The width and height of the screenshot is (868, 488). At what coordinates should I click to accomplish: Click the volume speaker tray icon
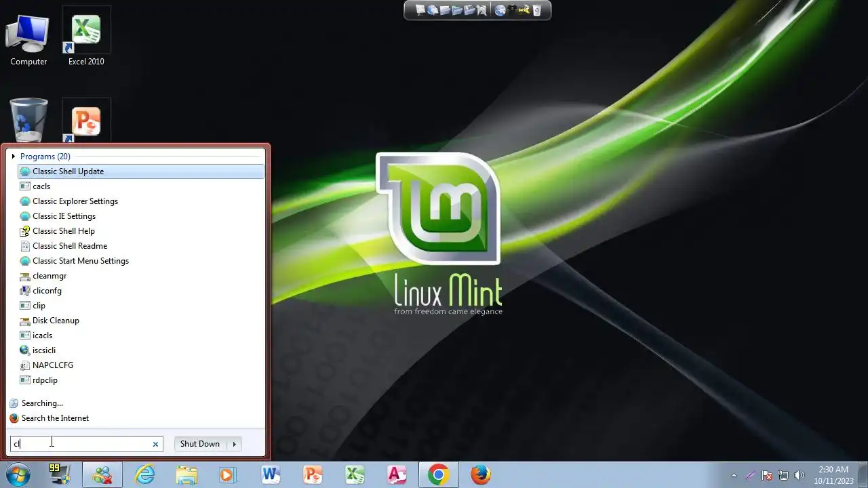click(x=800, y=475)
